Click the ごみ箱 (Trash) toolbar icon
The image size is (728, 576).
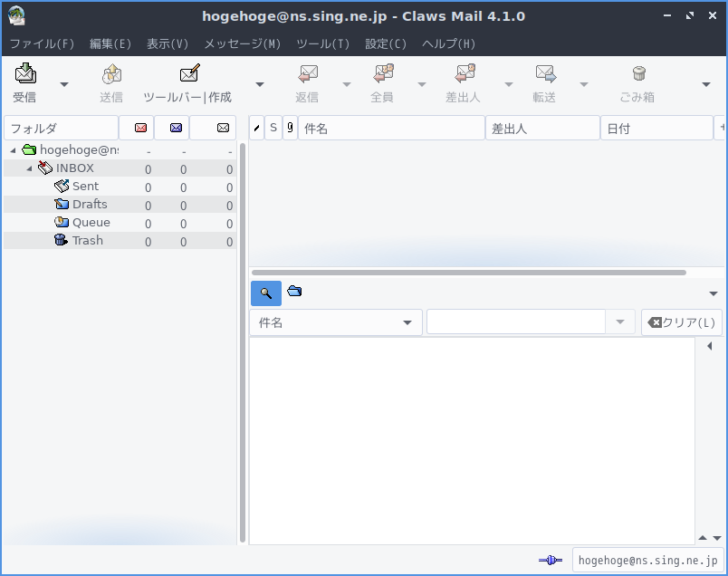639,73
